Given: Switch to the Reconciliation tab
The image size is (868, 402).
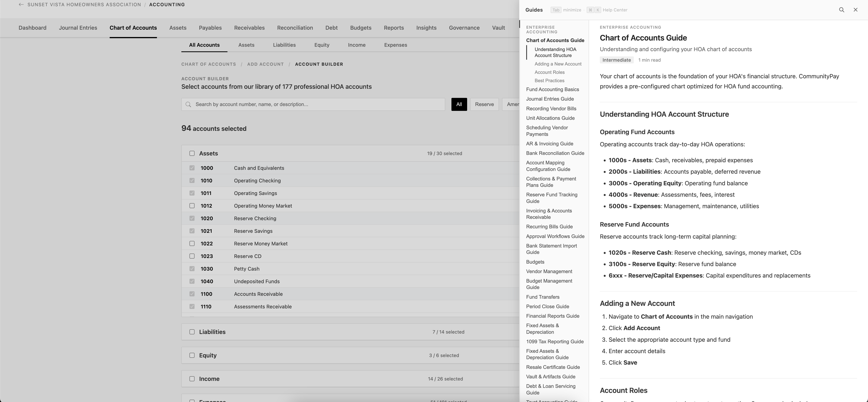Looking at the screenshot, I should [295, 28].
